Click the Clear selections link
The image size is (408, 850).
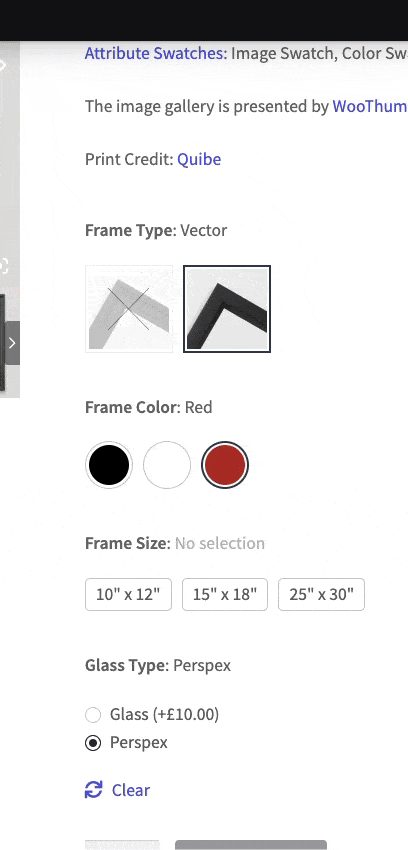[131, 790]
